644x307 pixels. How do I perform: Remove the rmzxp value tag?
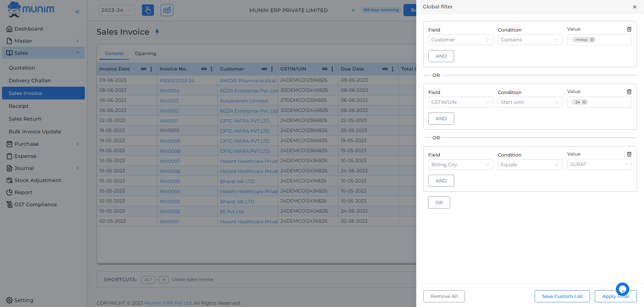click(x=592, y=40)
